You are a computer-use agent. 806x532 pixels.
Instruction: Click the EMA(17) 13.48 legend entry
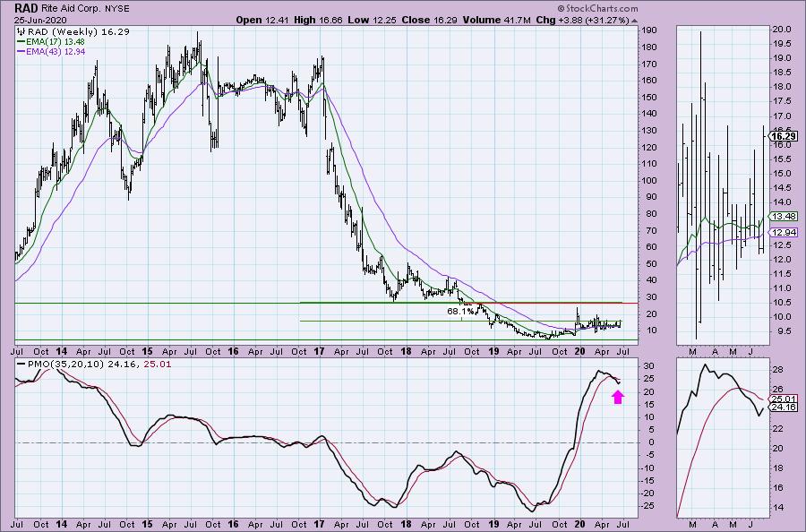click(51, 41)
